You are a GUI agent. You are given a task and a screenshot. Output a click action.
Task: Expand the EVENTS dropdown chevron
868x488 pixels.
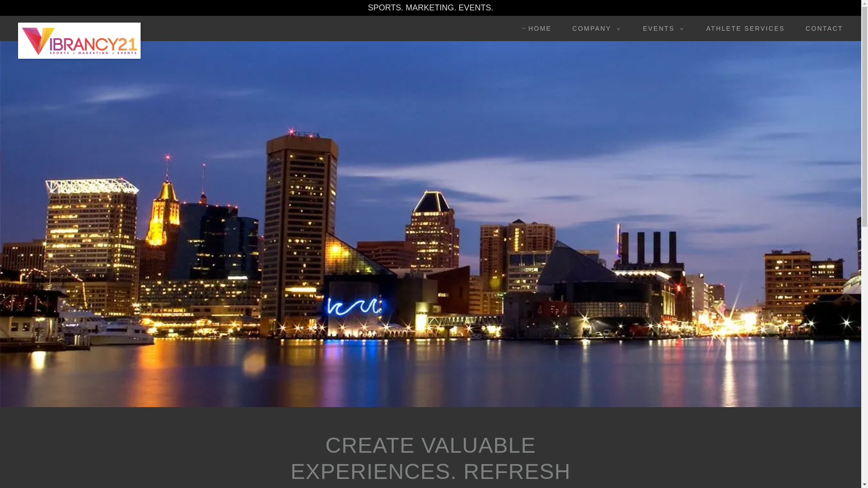(x=682, y=29)
